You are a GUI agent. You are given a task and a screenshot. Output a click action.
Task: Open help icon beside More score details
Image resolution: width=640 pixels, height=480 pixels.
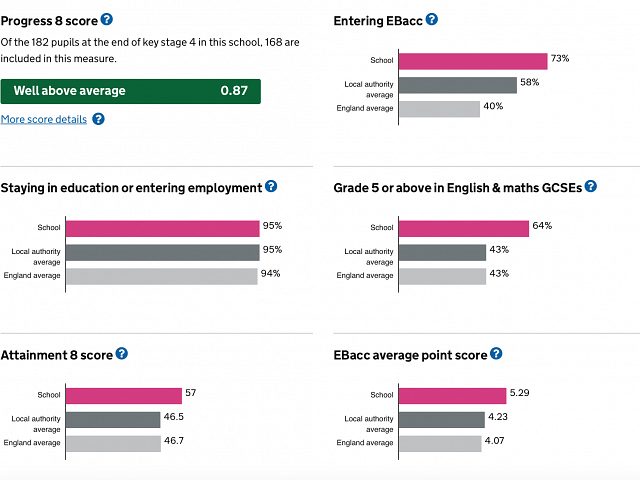point(98,119)
